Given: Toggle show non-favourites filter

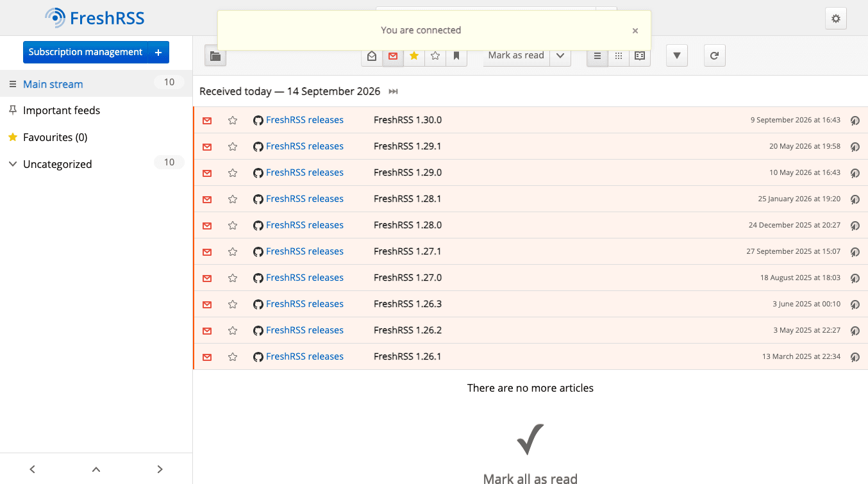Looking at the screenshot, I should [x=435, y=56].
